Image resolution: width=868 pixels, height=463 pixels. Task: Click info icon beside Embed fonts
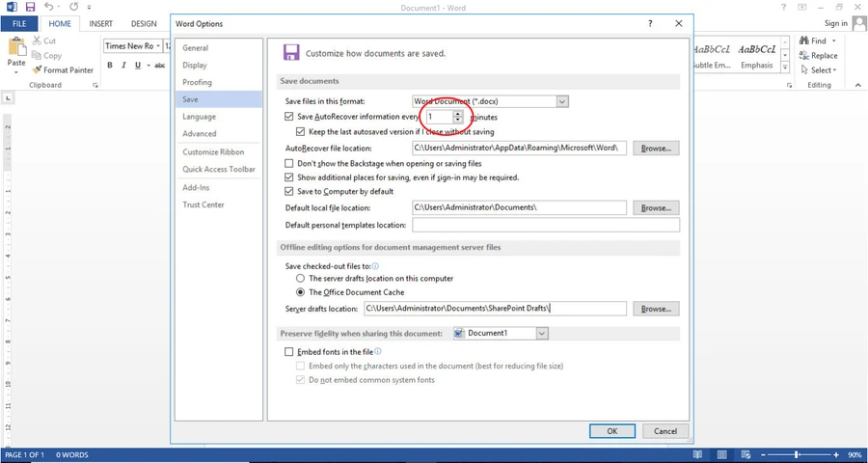click(x=378, y=352)
